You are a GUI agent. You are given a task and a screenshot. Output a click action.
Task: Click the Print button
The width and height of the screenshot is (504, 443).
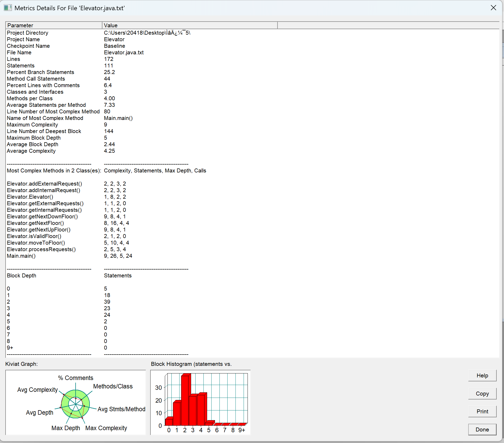point(482,412)
